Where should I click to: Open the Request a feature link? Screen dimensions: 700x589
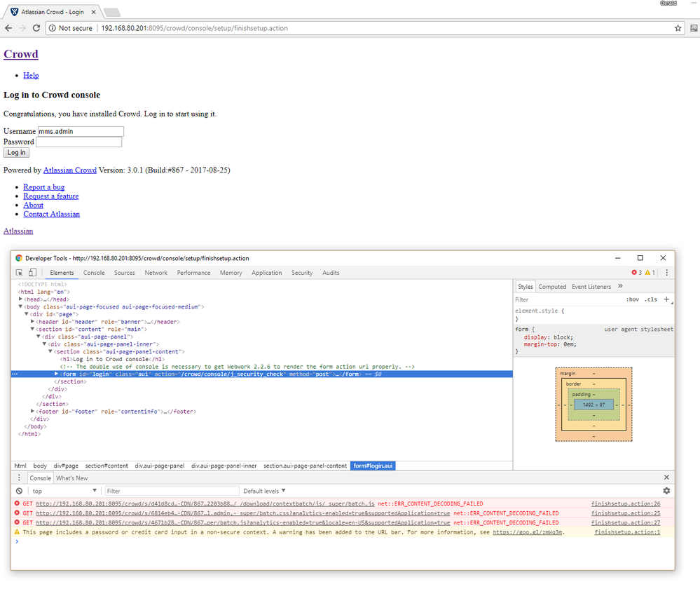(x=51, y=196)
